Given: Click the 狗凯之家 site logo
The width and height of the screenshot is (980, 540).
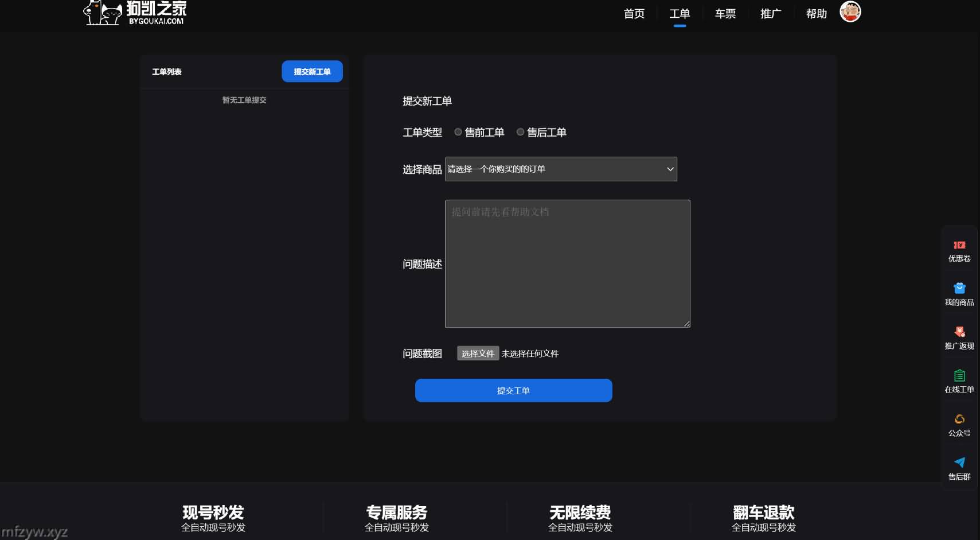Looking at the screenshot, I should pyautogui.click(x=135, y=13).
